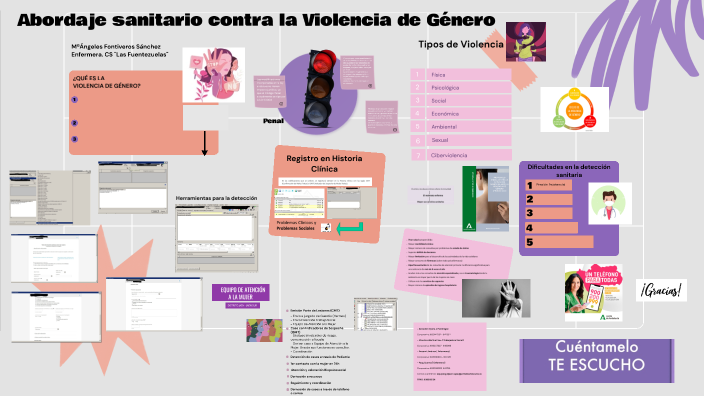Select the teal return arrow icon
704x396 pixels.
pos(350,228)
